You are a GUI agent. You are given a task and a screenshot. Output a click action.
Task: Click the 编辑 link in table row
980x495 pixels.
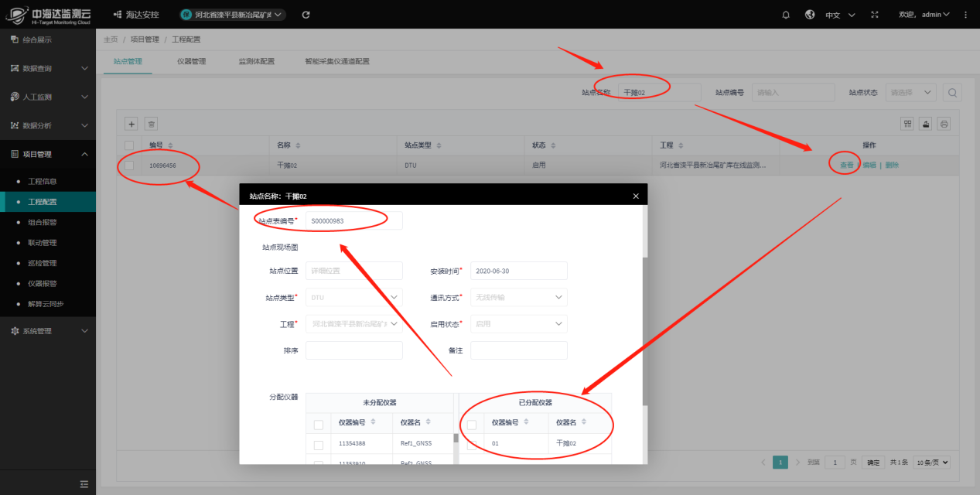tap(869, 166)
